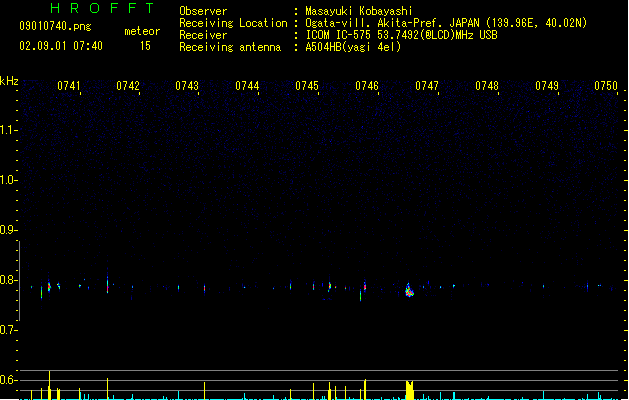Click the 0.8 kHz frequency label

pos(8,280)
